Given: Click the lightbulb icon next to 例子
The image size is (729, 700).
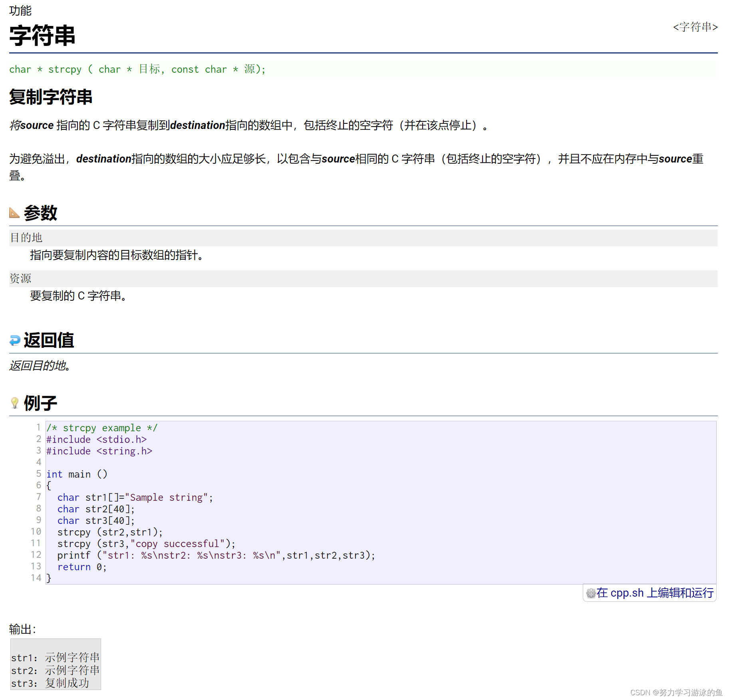Looking at the screenshot, I should pyautogui.click(x=15, y=403).
